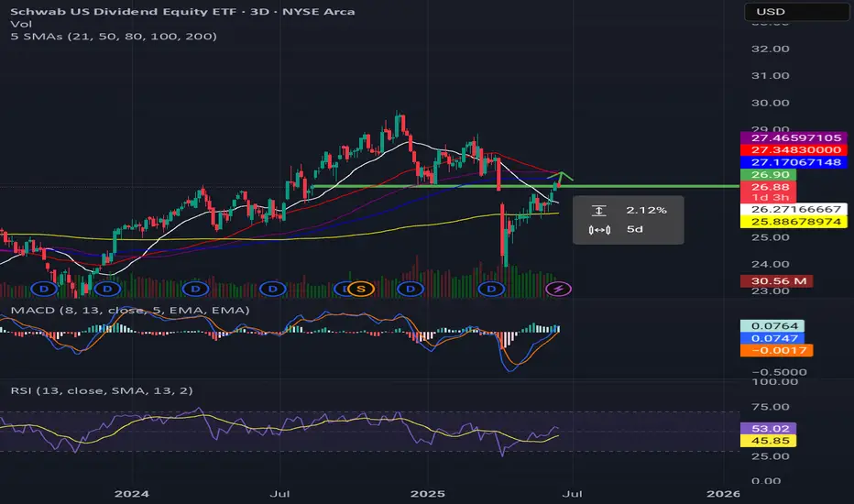Click the -0.5000 MACD axis label

(779, 372)
